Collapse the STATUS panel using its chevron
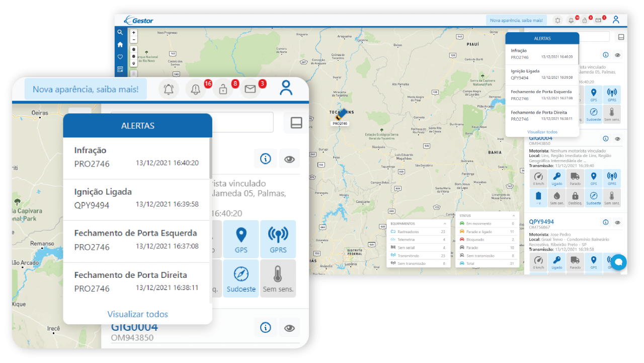This screenshot has width=644, height=363. 513,215
